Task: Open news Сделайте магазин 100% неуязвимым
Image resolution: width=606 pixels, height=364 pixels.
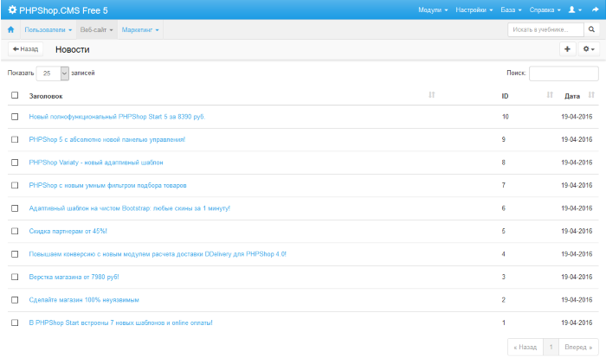Action: [x=84, y=300]
